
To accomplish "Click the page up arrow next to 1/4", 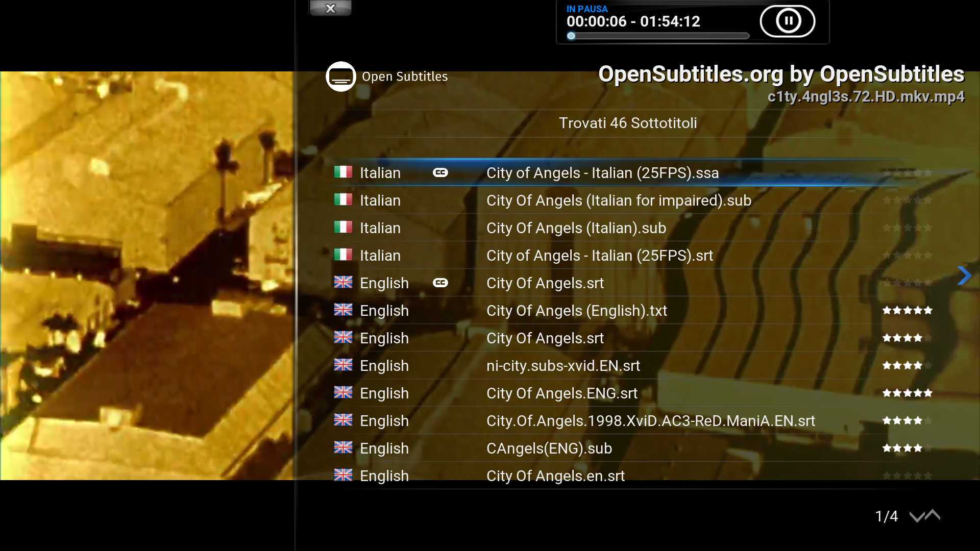I will click(x=933, y=515).
